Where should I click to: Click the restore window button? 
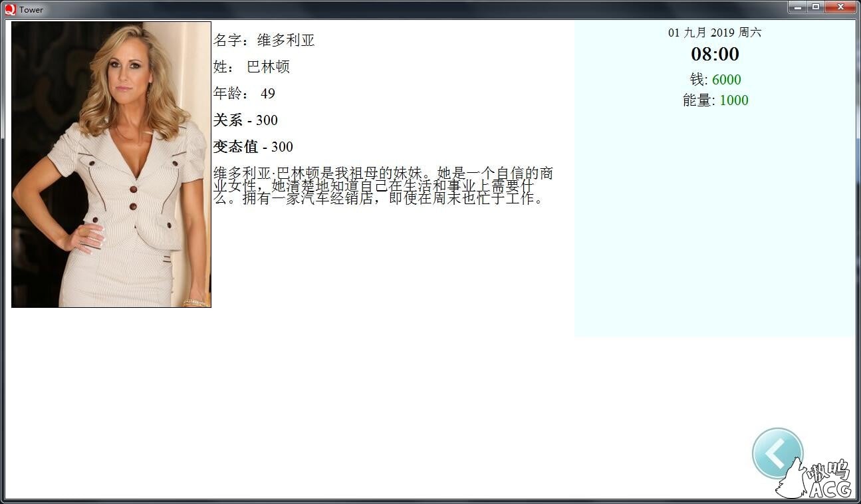pyautogui.click(x=816, y=7)
